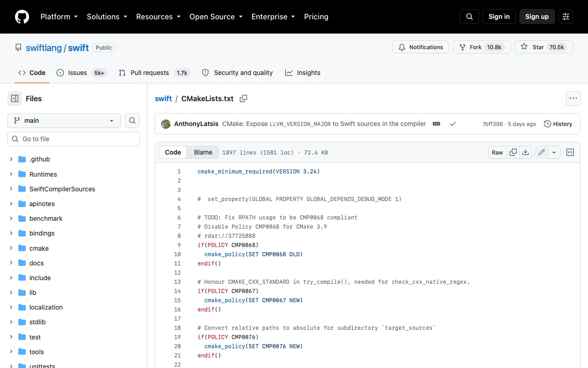Open the benchmark folder icon
Screen dimensions: 588x368
(x=22, y=218)
